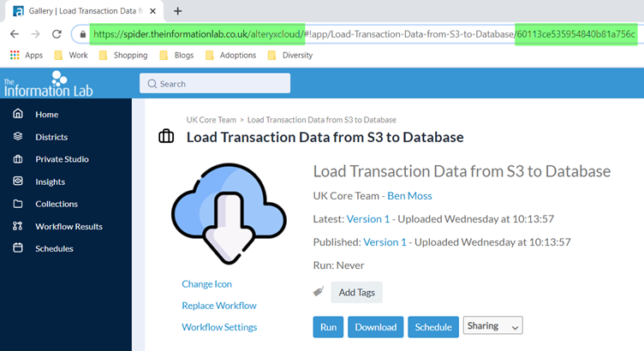Screen dimensions: 644x351
Task: Click the Add Tags button
Action: pyautogui.click(x=357, y=292)
